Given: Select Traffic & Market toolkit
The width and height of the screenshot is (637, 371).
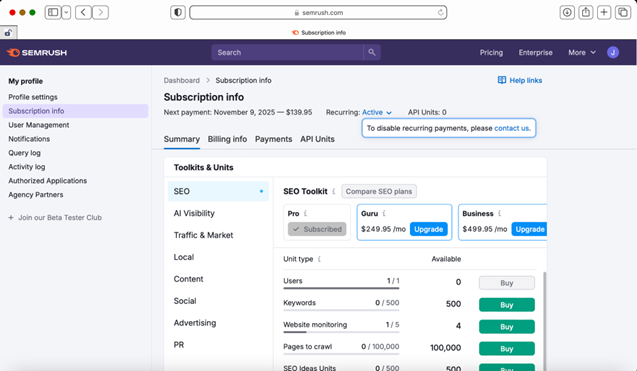Looking at the screenshot, I should (218, 235).
